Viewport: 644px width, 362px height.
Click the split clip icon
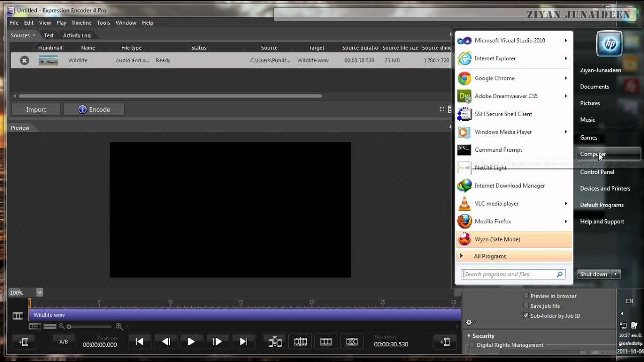pyautogui.click(x=300, y=342)
